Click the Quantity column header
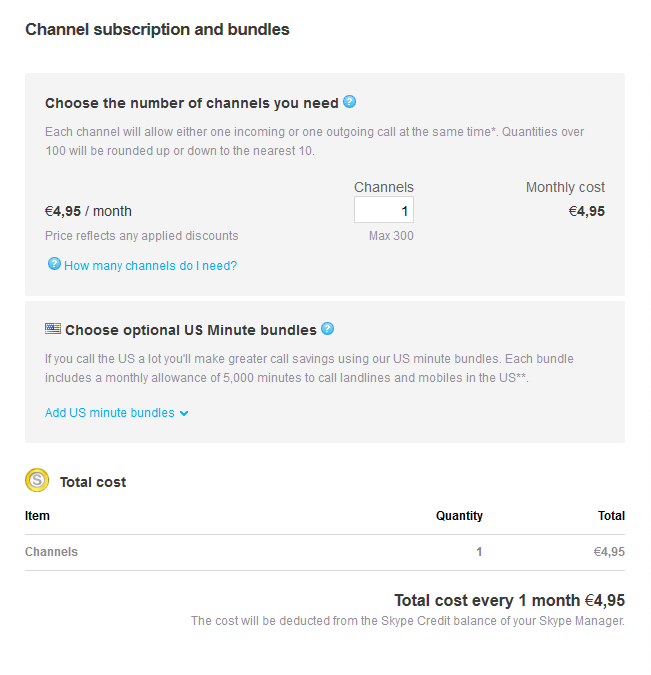This screenshot has height=675, width=651. point(459,516)
